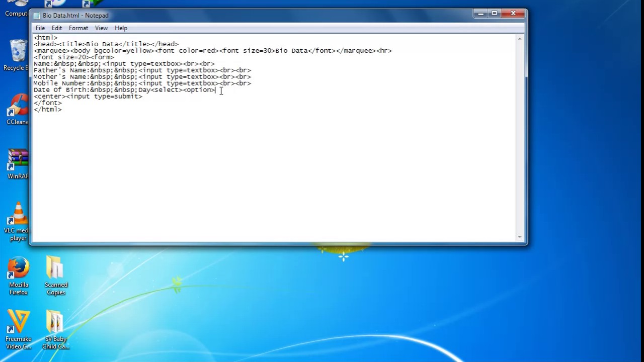The height and width of the screenshot is (362, 644).
Task: Select the SV Baby Child Care folder icon
Action: click(x=56, y=330)
